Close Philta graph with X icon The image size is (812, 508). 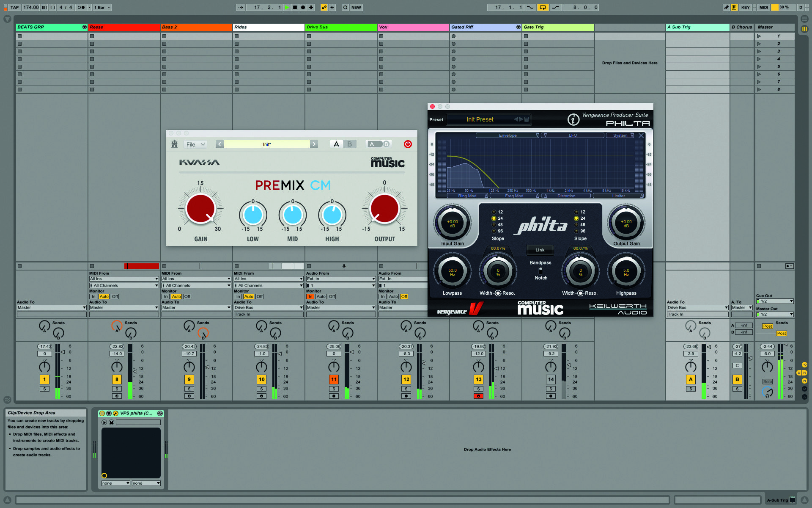pos(641,135)
